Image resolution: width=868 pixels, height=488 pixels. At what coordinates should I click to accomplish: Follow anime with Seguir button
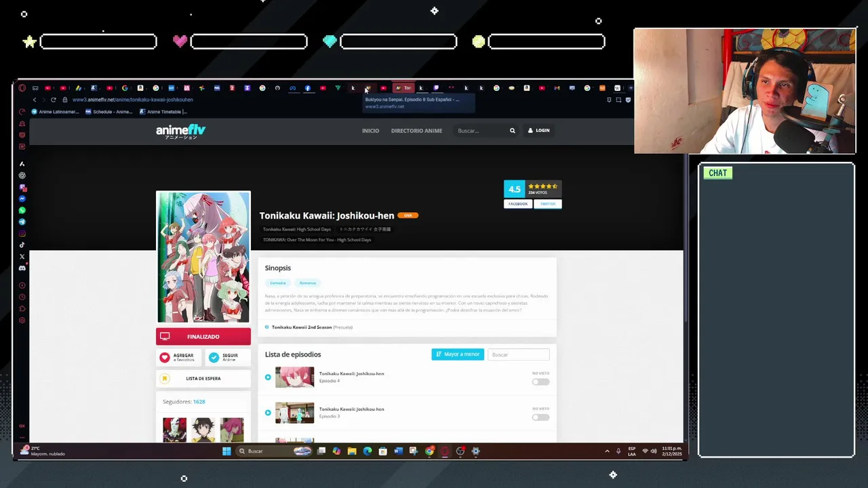227,357
